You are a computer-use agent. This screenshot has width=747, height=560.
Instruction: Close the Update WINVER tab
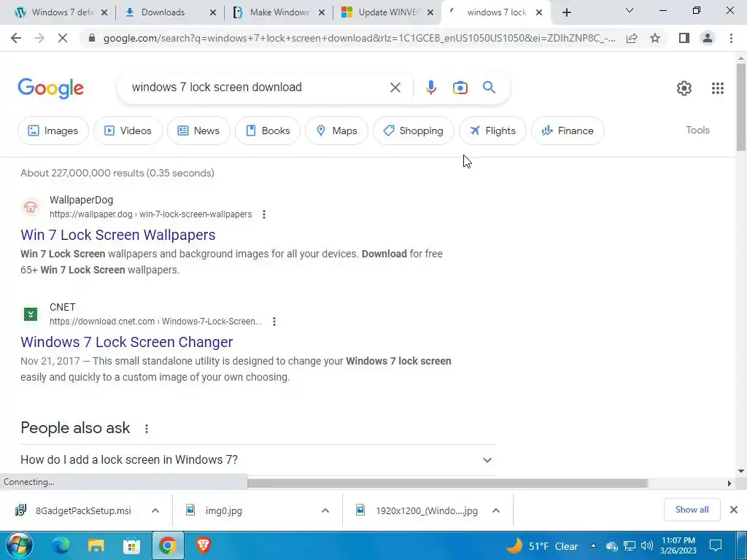(x=430, y=13)
